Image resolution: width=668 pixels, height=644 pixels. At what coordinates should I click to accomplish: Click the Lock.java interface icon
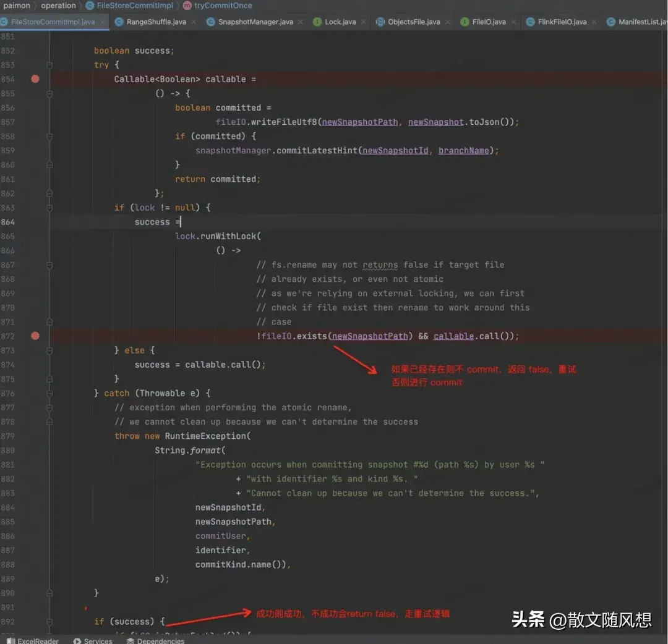coord(317,22)
